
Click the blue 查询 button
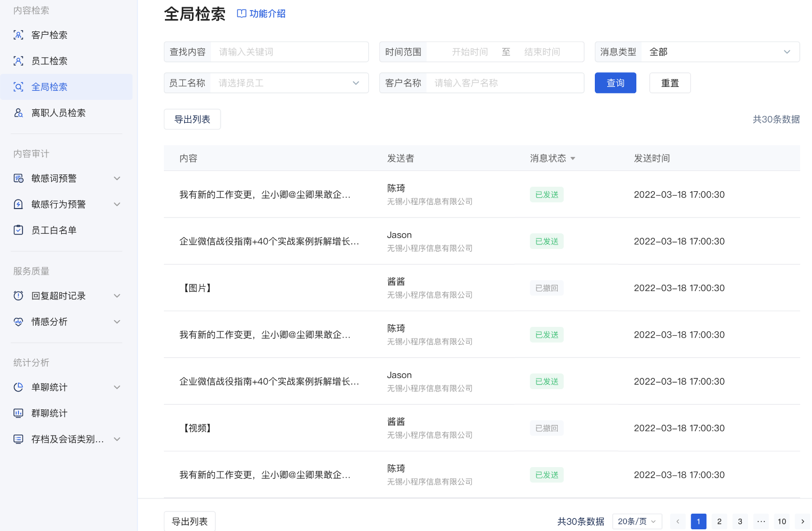pos(616,83)
